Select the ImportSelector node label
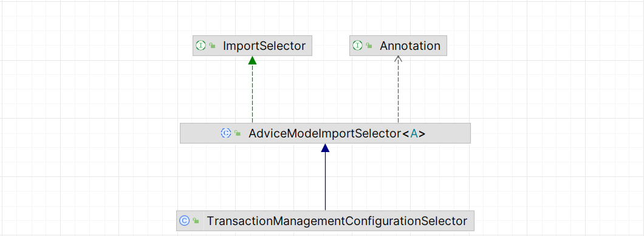The height and width of the screenshot is (236, 644). (264, 46)
